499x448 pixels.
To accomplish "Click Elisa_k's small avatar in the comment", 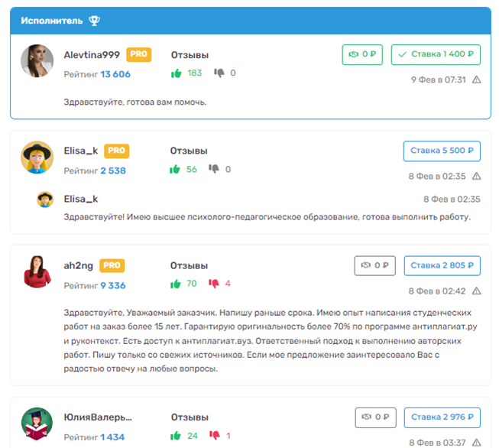I will [45, 199].
